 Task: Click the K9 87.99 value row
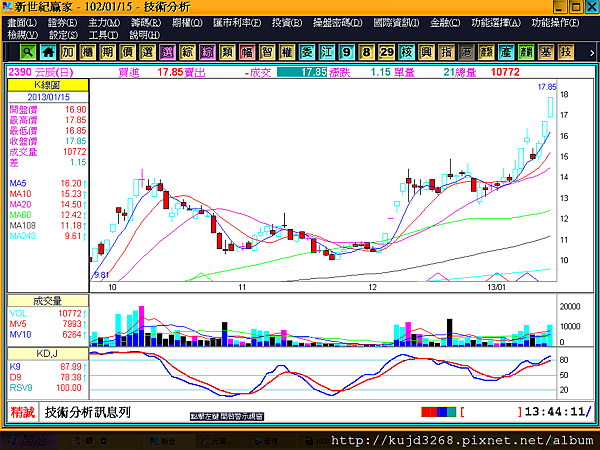[x=48, y=367]
